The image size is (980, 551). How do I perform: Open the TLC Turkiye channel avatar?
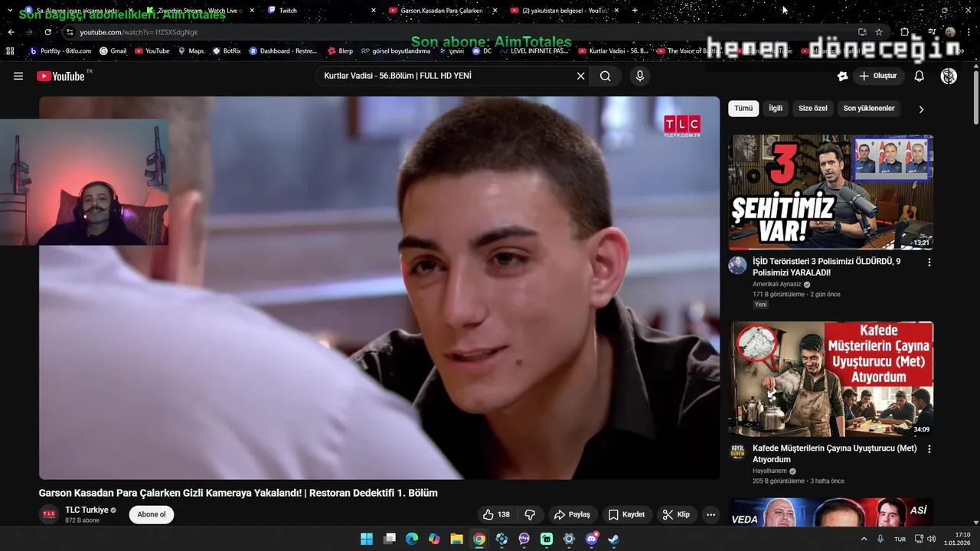(49, 514)
